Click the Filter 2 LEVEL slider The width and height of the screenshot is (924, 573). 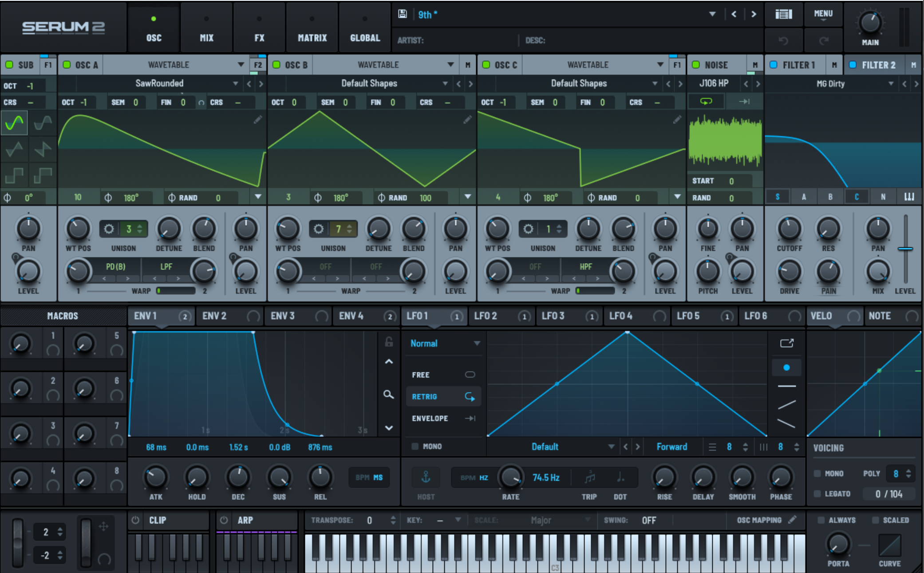click(x=905, y=249)
